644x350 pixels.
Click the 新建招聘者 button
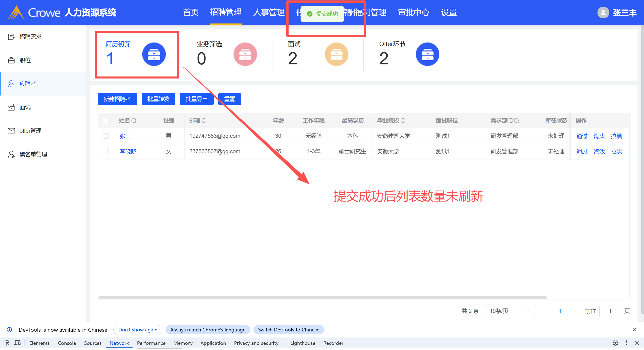(117, 99)
